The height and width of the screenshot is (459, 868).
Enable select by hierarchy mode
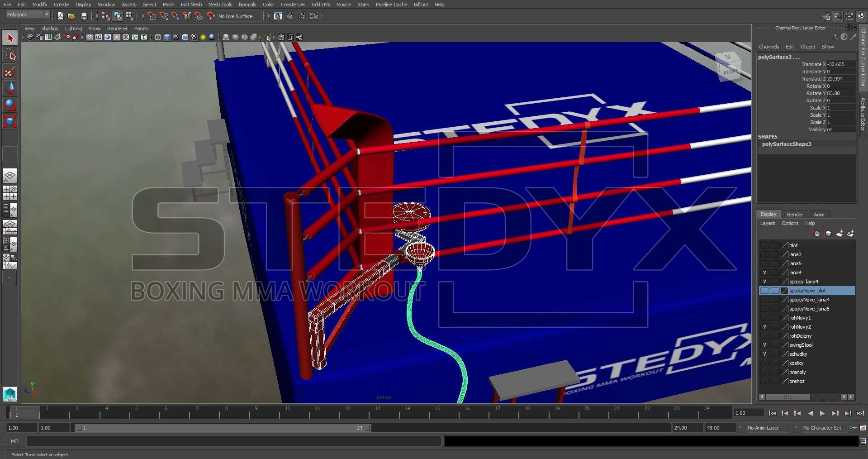pyautogui.click(x=106, y=16)
